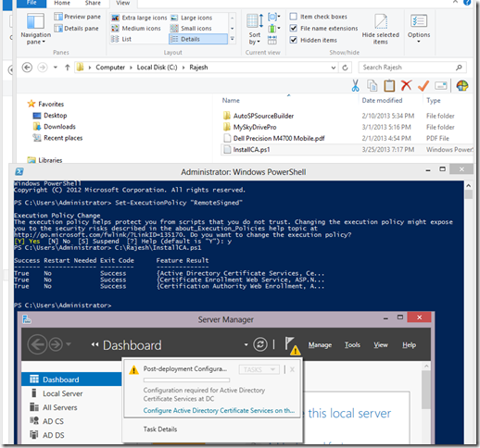Uncheck File name extensions
Viewport: 480px width, 448px height.
click(x=323, y=29)
